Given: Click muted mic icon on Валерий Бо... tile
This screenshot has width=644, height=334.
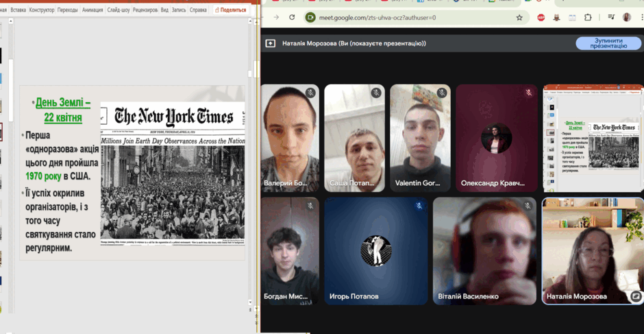Looking at the screenshot, I should [310, 93].
